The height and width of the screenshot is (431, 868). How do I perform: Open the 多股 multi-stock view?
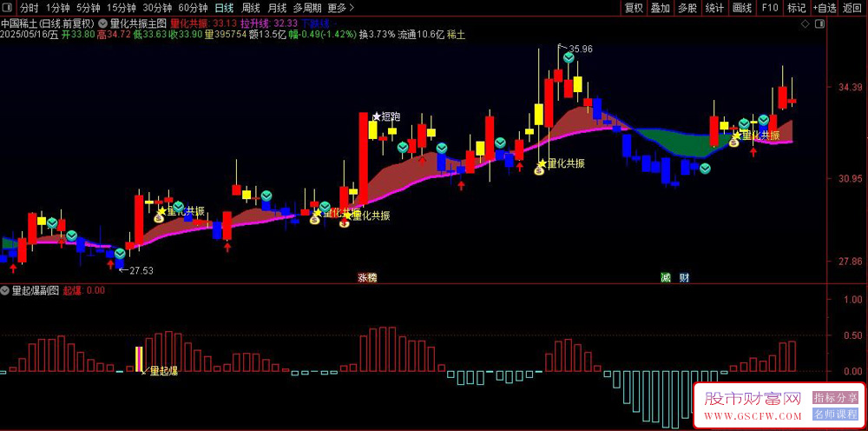pos(687,8)
